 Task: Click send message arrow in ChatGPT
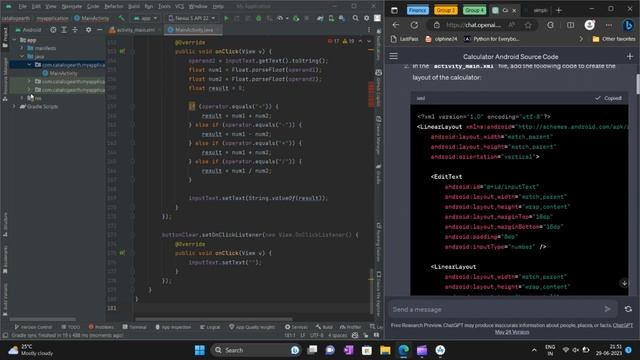point(607,309)
